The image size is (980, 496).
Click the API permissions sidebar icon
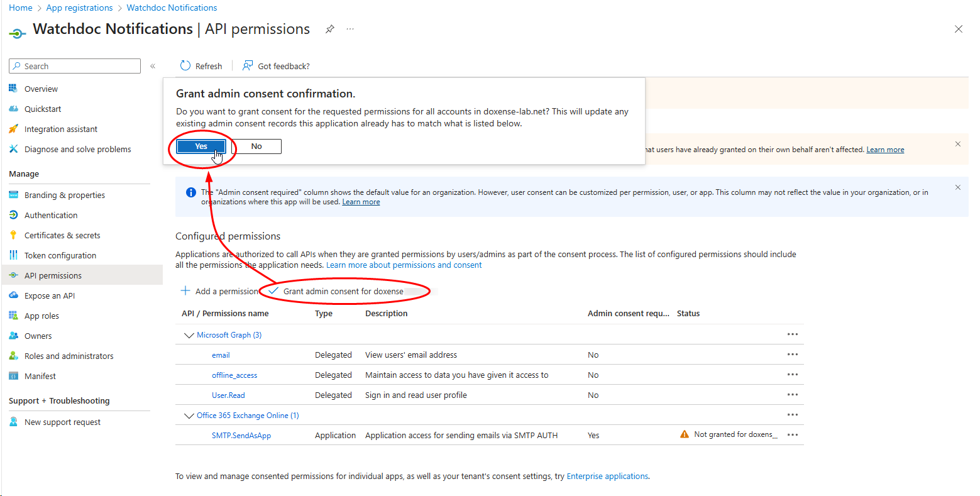coord(13,275)
